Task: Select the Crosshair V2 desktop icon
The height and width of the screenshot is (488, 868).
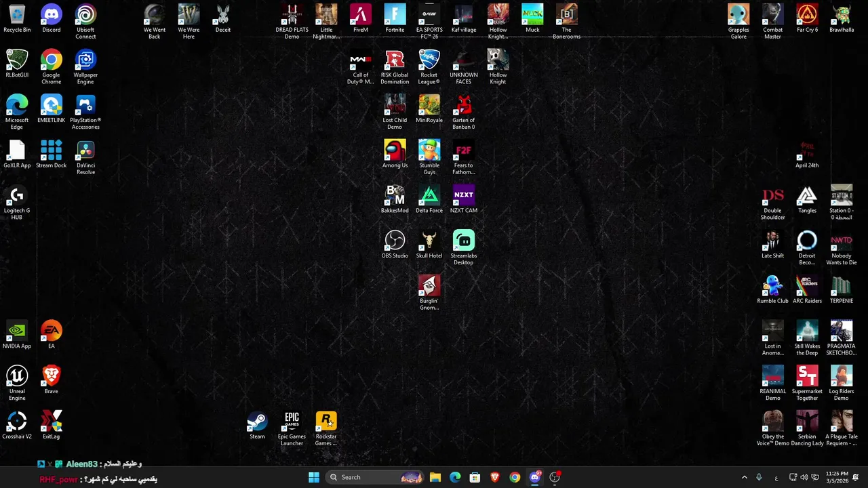Action: click(17, 426)
